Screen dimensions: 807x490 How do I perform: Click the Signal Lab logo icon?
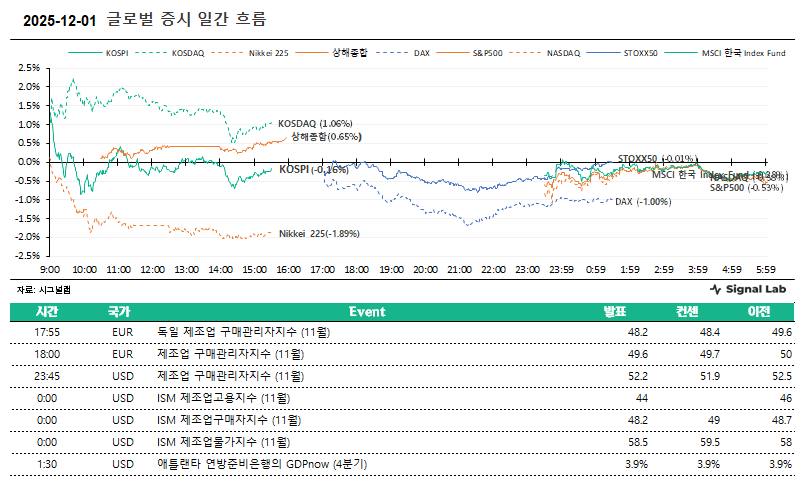[715, 289]
